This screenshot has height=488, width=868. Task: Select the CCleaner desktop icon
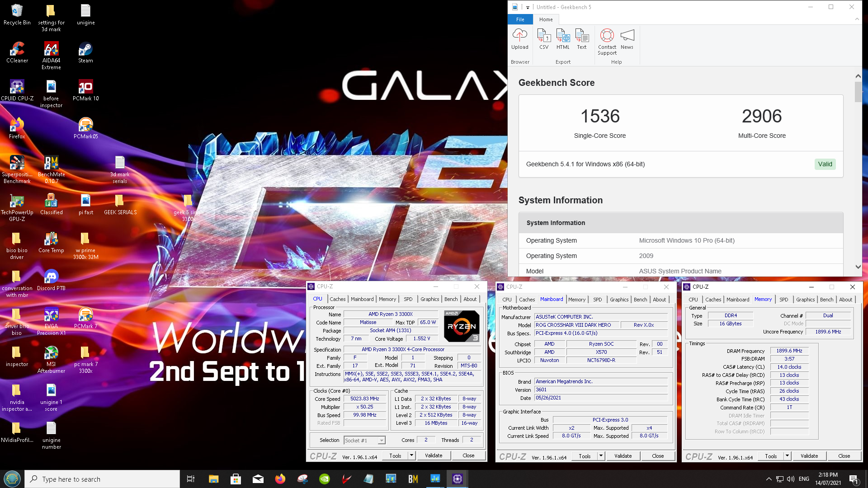tap(17, 52)
